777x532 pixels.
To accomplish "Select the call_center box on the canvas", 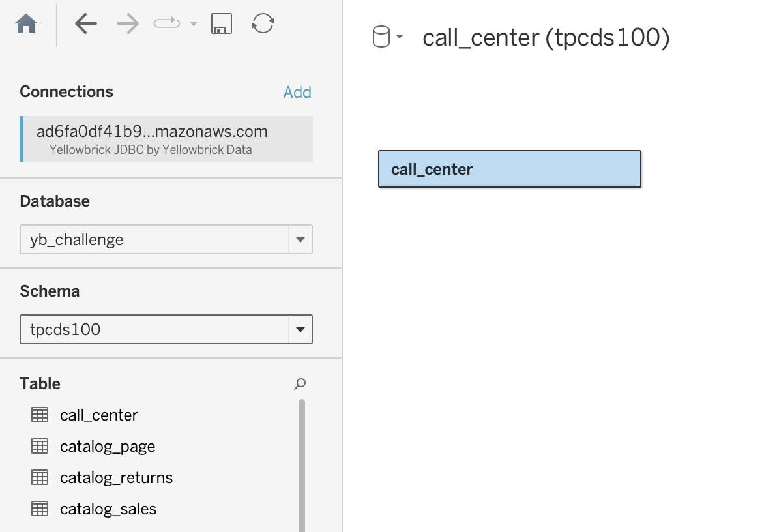I will tap(509, 170).
